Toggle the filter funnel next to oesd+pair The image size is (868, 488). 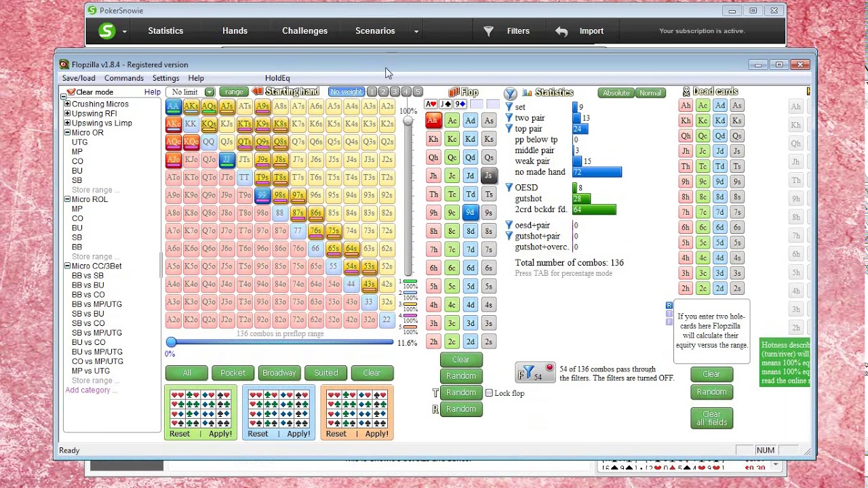click(x=509, y=225)
